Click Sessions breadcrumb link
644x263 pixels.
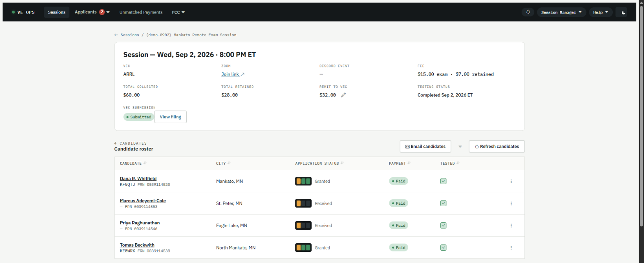tap(130, 35)
